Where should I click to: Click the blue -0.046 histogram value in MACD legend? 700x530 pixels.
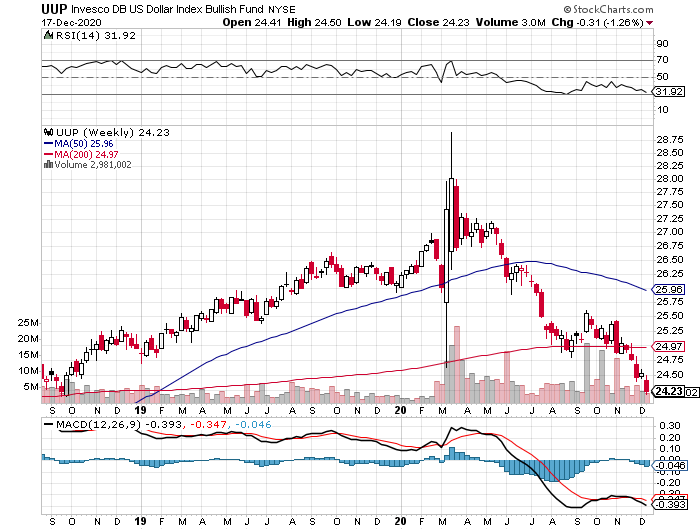coord(253,424)
